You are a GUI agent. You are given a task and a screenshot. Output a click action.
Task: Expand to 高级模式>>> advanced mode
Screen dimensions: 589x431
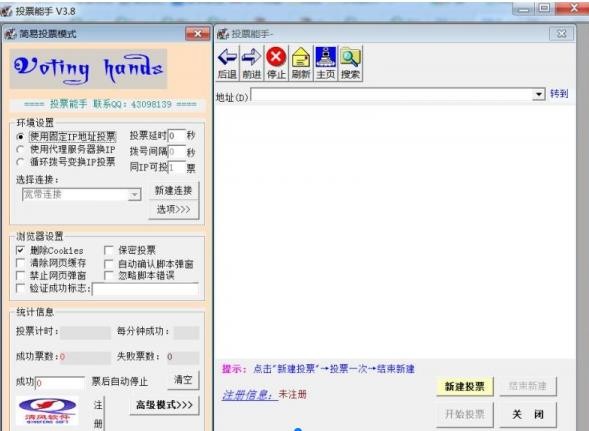164,405
